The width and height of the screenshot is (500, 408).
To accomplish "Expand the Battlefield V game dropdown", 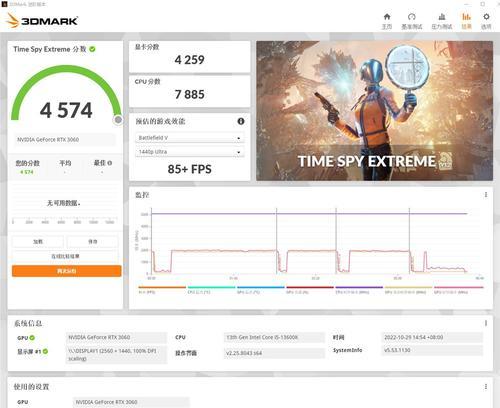I will click(190, 138).
